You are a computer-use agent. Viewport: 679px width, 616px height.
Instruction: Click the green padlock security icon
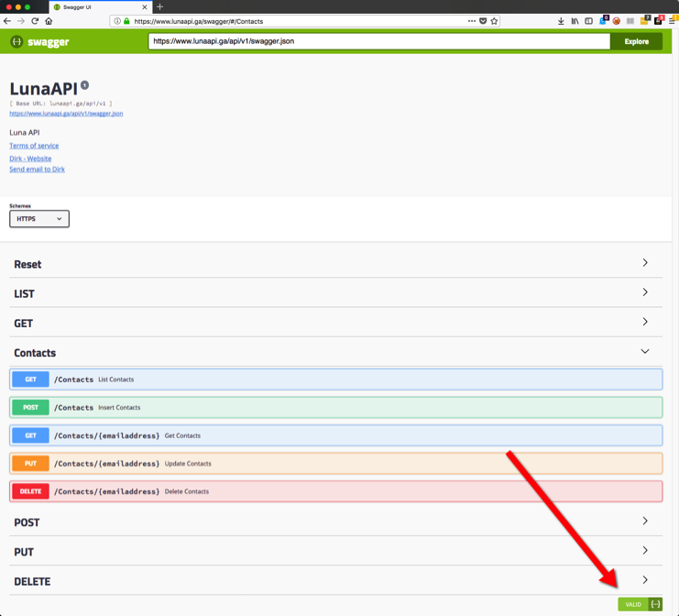pyautogui.click(x=126, y=21)
